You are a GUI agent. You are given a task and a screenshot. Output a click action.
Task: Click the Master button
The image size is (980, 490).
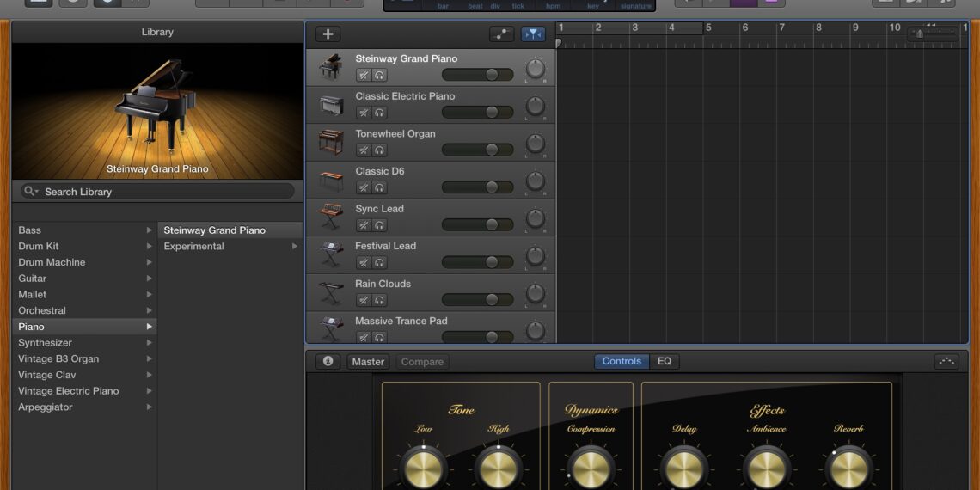pyautogui.click(x=368, y=362)
